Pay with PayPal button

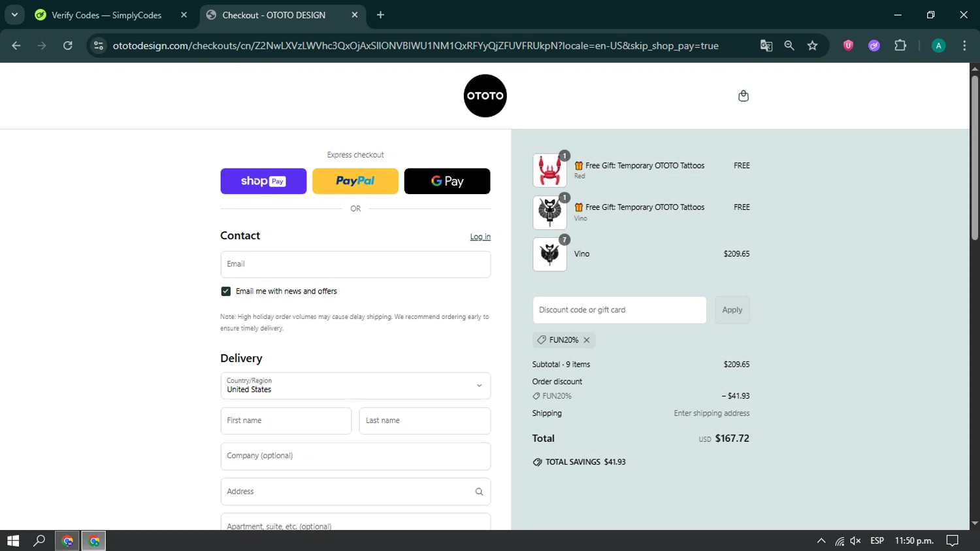[x=355, y=181]
